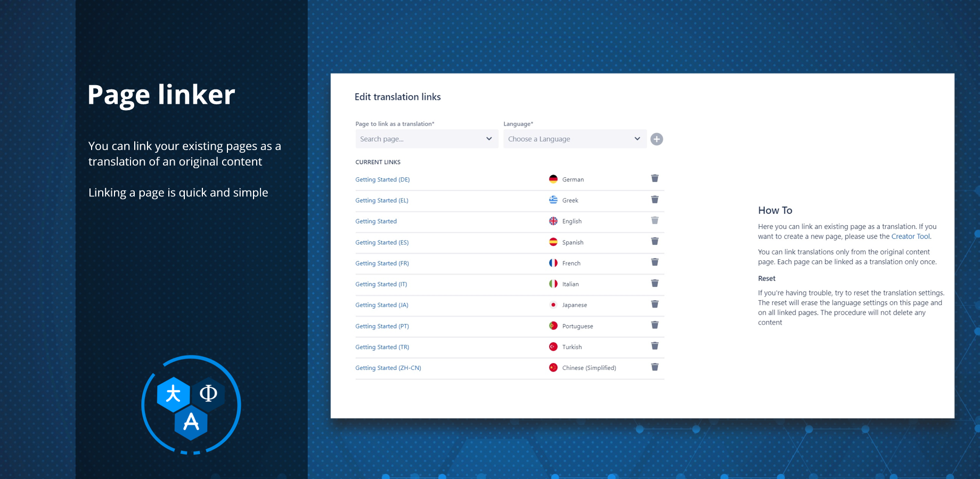Delete the French translation link
Viewport: 980px width, 479px height.
tap(655, 262)
